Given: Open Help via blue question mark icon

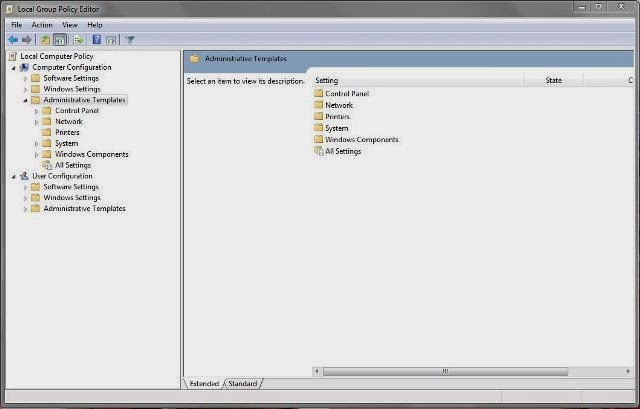Looking at the screenshot, I should 97,40.
